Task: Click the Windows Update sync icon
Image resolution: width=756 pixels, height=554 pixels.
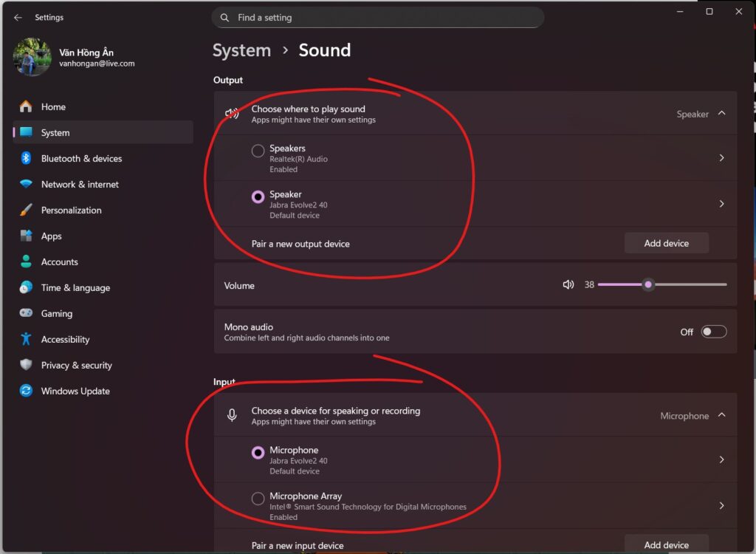Action: (x=26, y=391)
